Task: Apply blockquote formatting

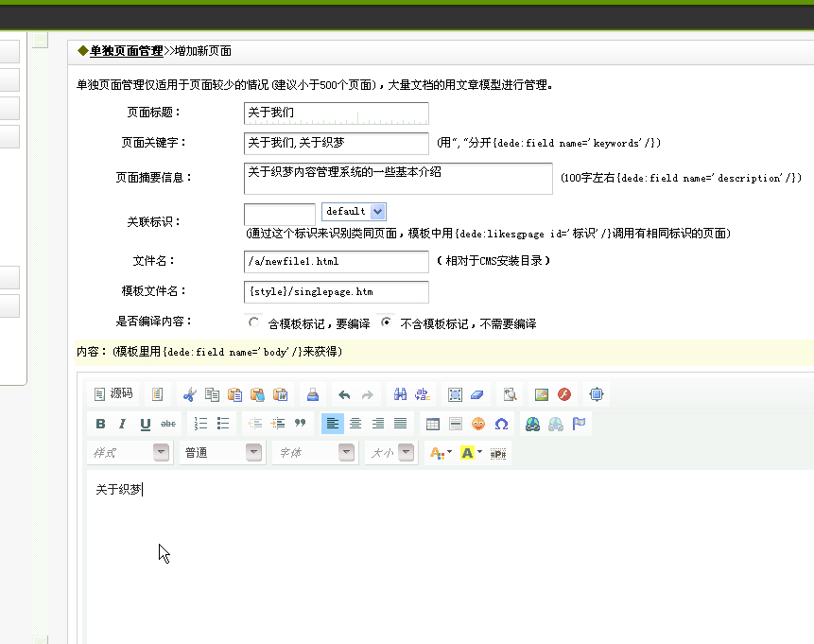Action: 300,424
